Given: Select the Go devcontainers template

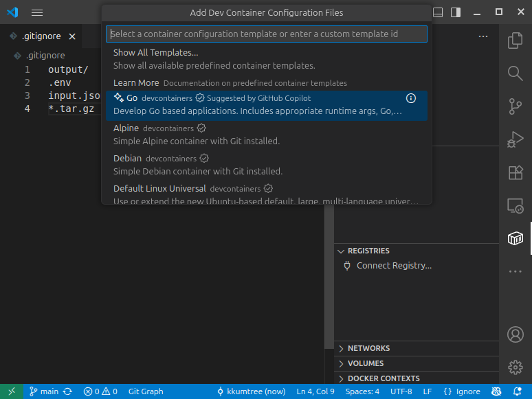Looking at the screenshot, I should 266,106.
